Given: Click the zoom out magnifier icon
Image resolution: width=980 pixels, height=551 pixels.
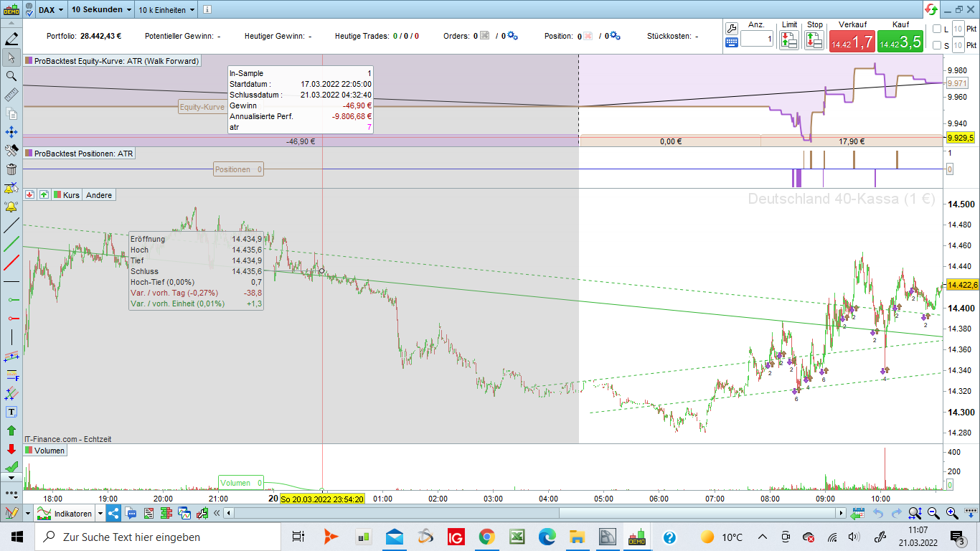Looking at the screenshot, I should (x=933, y=513).
